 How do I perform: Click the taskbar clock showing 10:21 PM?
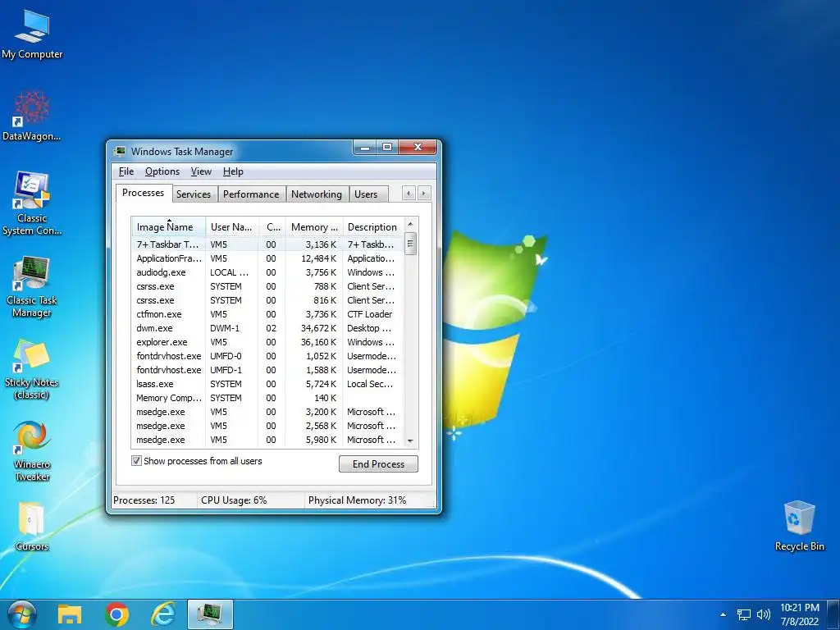point(799,614)
